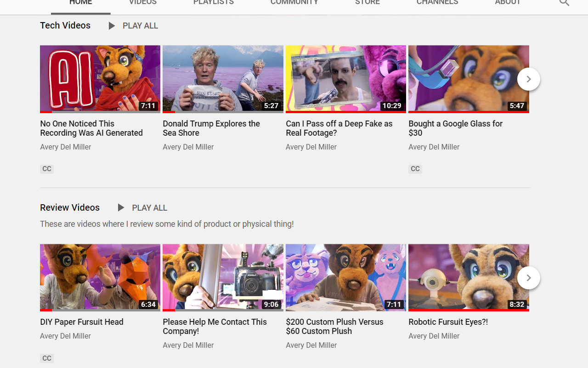Image resolution: width=588 pixels, height=368 pixels.
Task: Click title DIY Paper Fursuit Head
Action: click(82, 322)
